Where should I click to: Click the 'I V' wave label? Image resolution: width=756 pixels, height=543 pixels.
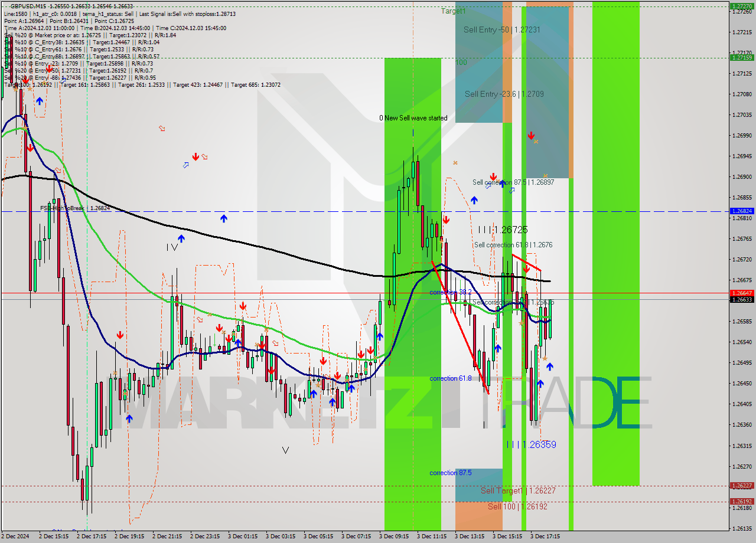172,247
